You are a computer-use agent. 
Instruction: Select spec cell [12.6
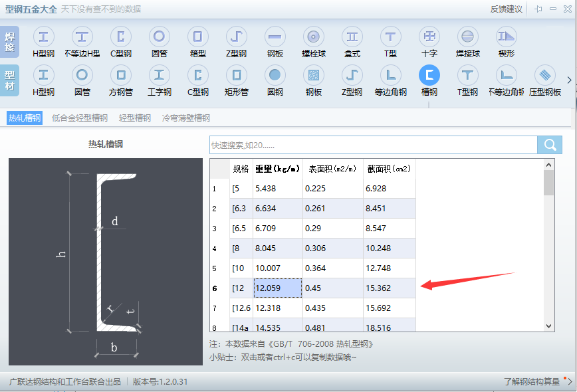(x=241, y=308)
